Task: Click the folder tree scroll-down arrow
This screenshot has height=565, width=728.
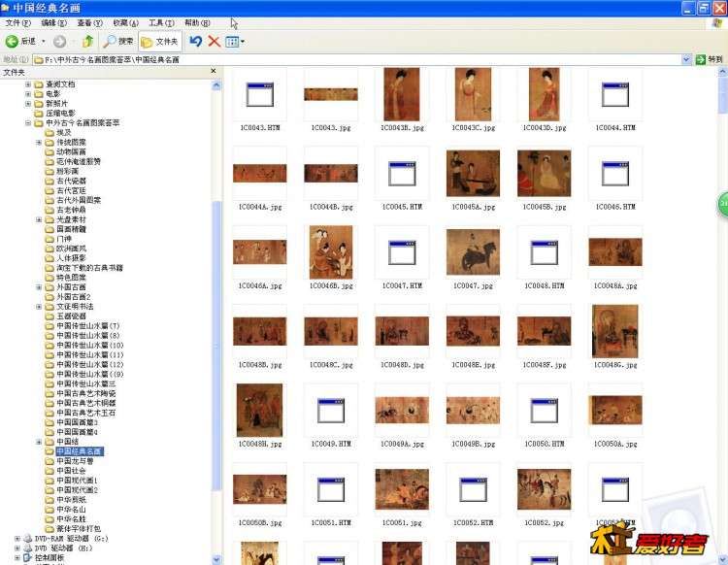Action: coord(215,559)
